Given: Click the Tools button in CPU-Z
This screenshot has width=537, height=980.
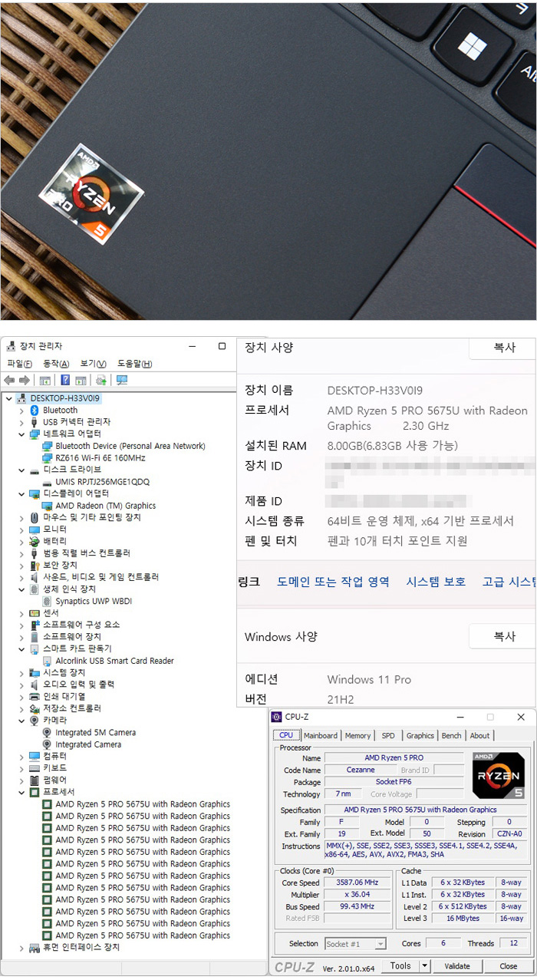Looking at the screenshot, I should (x=400, y=965).
